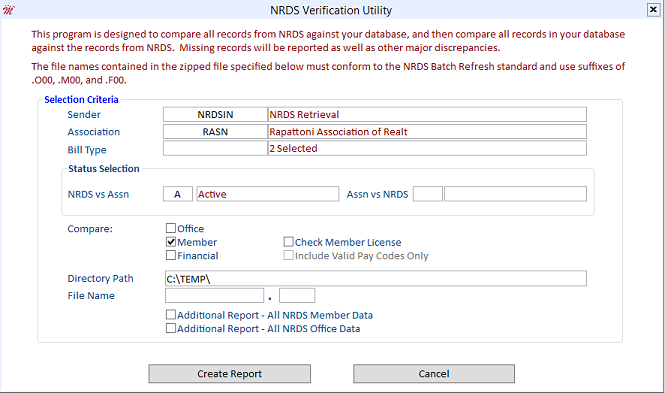Enable the Office compare checkbox
Viewport: 665px width, 393px height.
(170, 228)
